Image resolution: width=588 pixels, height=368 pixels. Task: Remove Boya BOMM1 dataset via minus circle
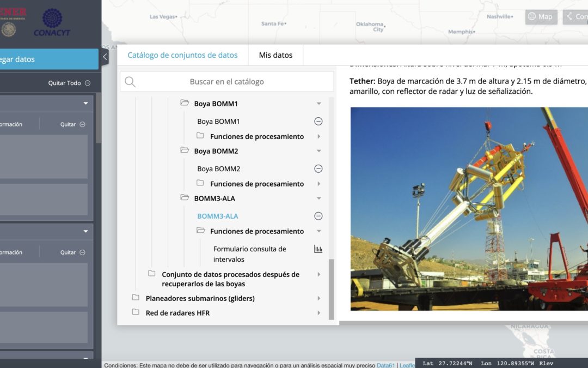coord(318,121)
